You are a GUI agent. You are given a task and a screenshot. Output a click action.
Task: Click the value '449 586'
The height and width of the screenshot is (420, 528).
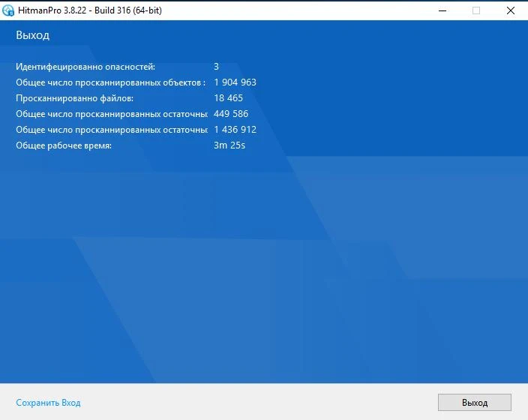pos(230,114)
